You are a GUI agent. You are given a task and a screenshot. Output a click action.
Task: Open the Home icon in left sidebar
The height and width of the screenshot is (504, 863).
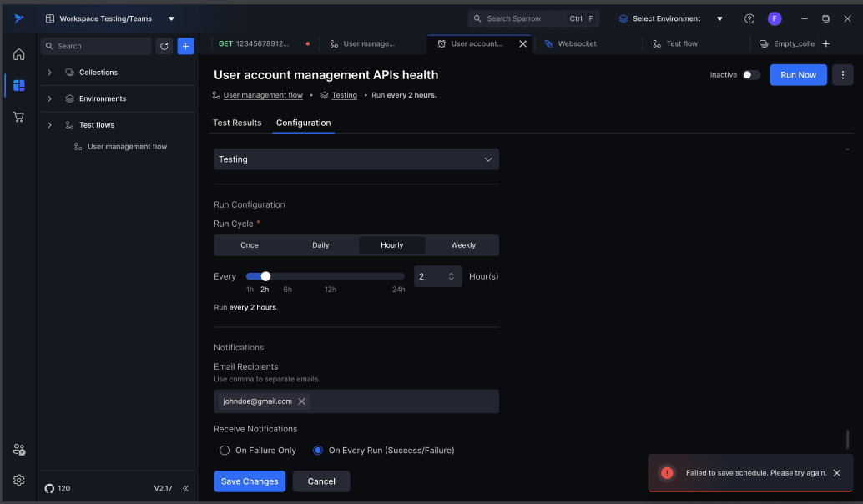pyautogui.click(x=18, y=54)
